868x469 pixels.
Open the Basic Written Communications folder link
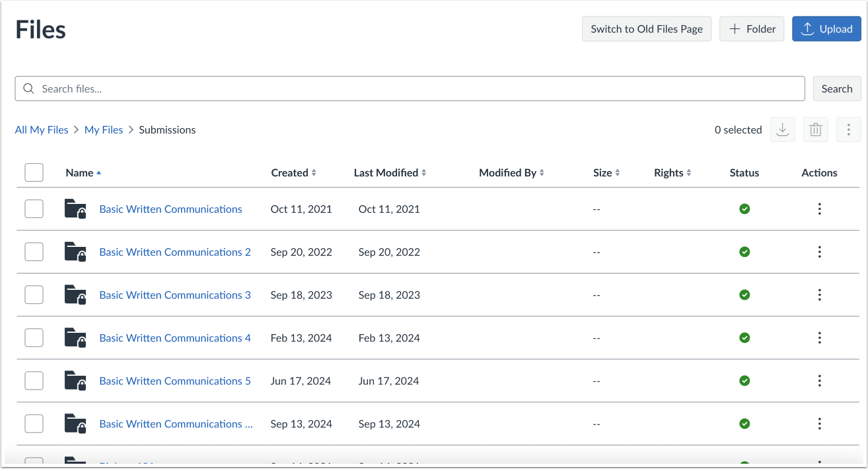click(x=170, y=209)
